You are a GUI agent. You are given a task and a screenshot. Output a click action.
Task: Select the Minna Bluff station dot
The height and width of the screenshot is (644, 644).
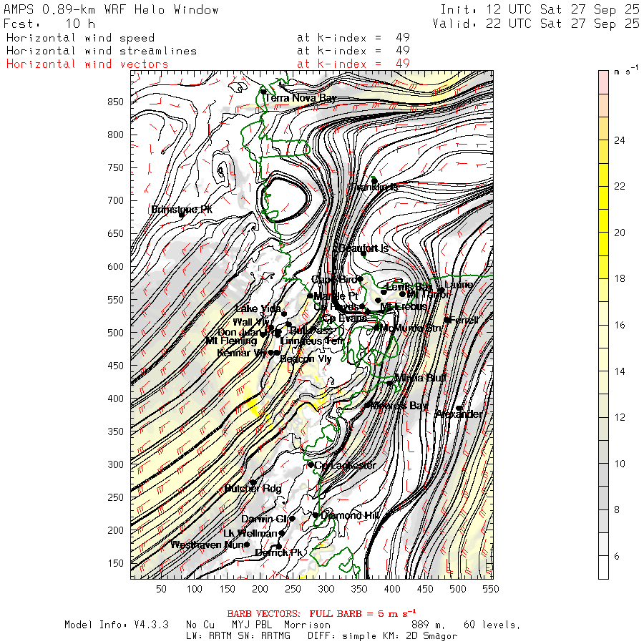tap(390, 383)
